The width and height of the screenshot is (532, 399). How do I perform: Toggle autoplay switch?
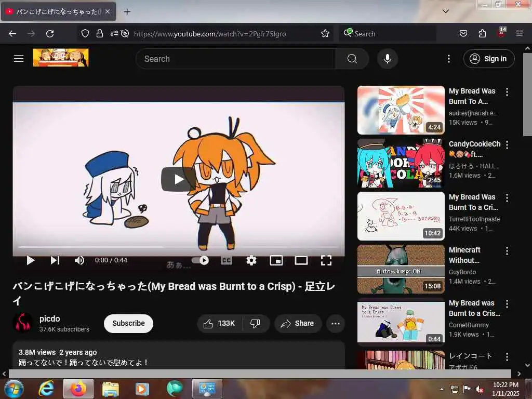[x=200, y=260]
